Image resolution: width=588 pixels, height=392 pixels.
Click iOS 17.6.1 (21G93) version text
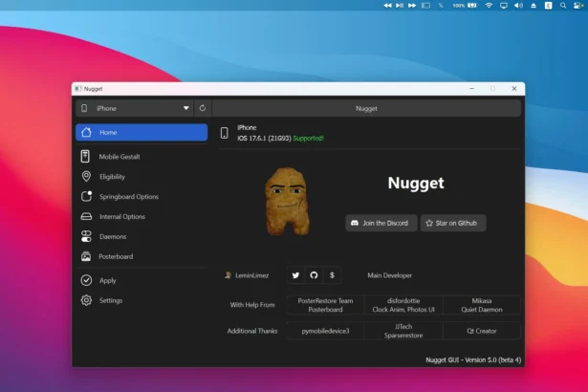(265, 138)
